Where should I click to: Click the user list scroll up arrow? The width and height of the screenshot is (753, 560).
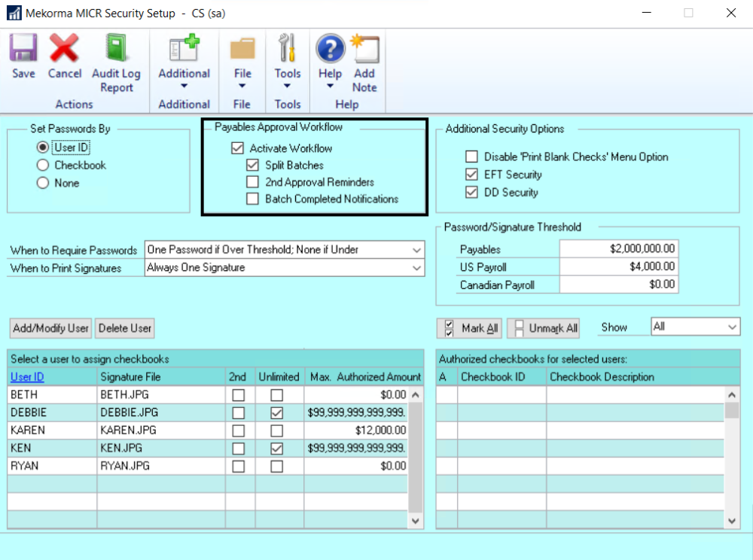click(x=416, y=395)
